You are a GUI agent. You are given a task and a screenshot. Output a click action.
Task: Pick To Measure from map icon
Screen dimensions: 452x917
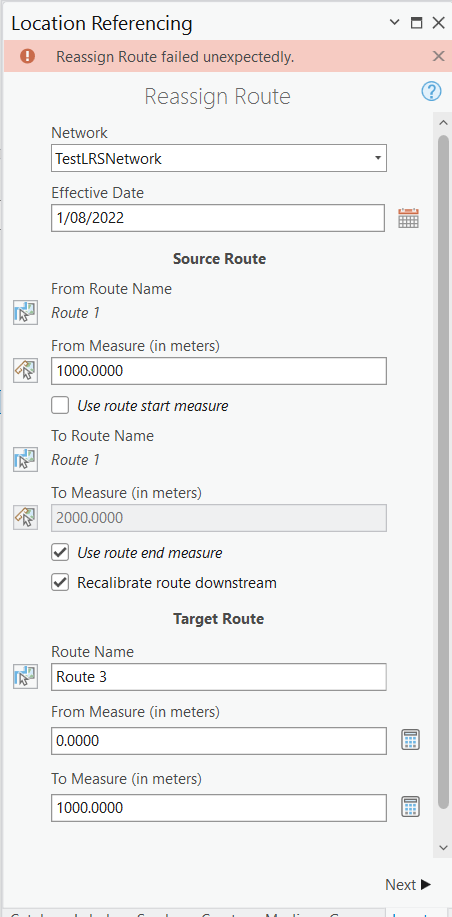(25, 518)
